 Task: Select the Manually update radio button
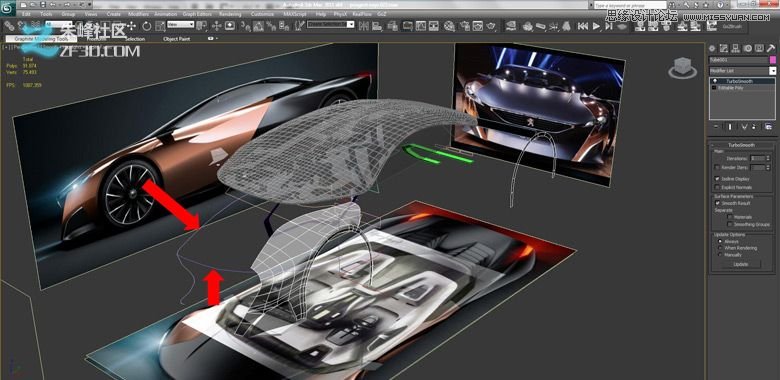coord(720,255)
